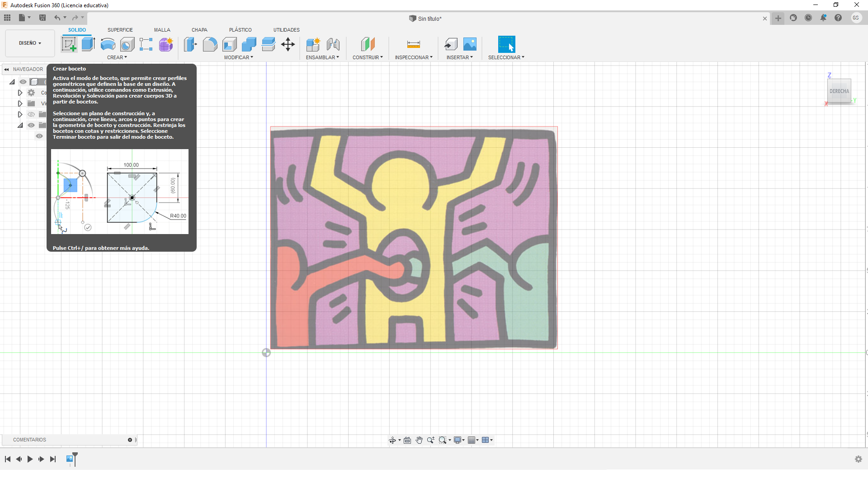Select the Extrude tool icon
The width and height of the screenshot is (868, 488).
pos(88,44)
